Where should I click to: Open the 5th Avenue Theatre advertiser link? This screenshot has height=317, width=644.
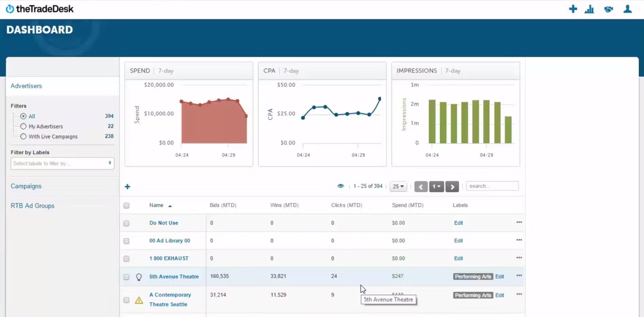coord(174,276)
